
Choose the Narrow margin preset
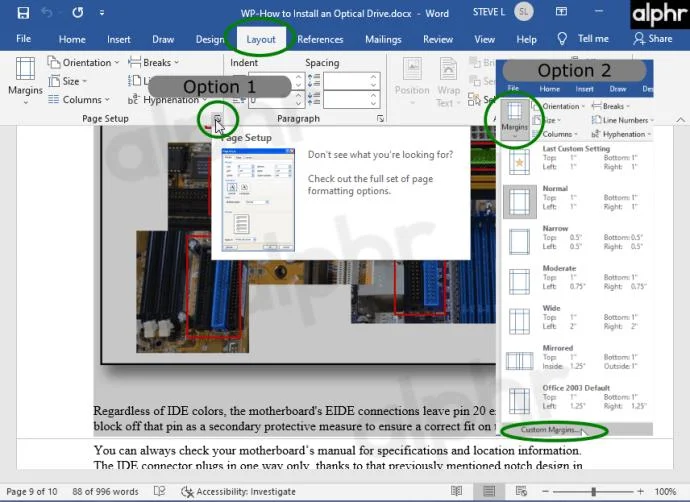tap(576, 242)
